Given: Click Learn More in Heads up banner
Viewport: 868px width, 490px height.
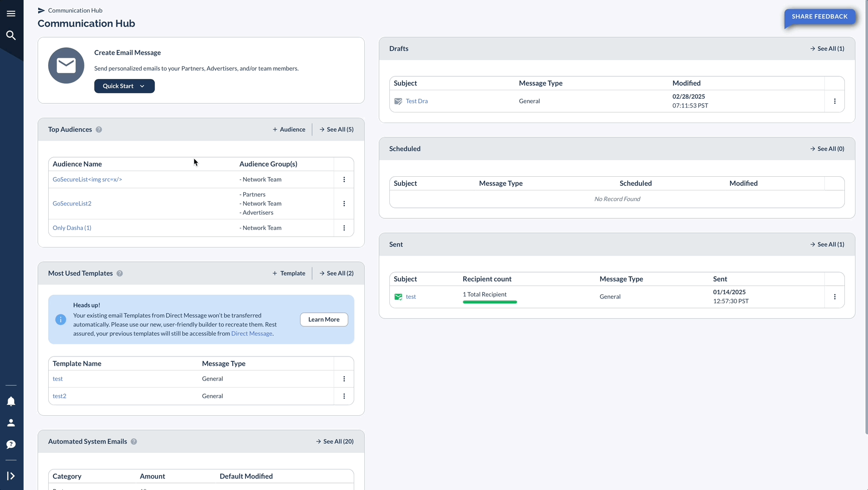Looking at the screenshot, I should [x=324, y=320].
